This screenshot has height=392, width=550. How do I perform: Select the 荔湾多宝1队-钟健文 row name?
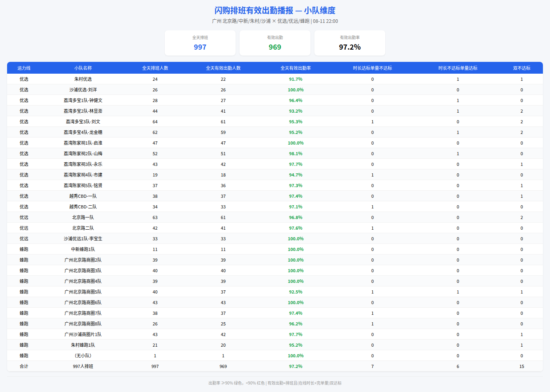click(x=83, y=100)
